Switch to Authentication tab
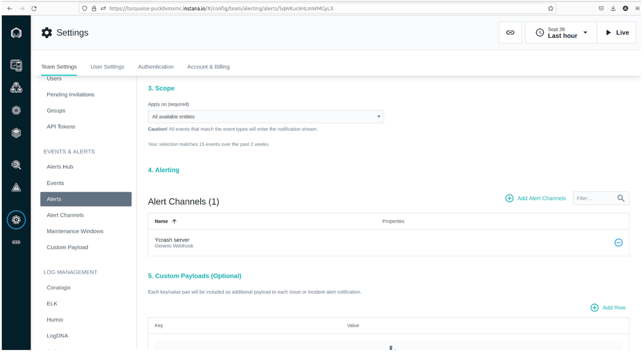This screenshot has width=644, height=357. pyautogui.click(x=156, y=67)
